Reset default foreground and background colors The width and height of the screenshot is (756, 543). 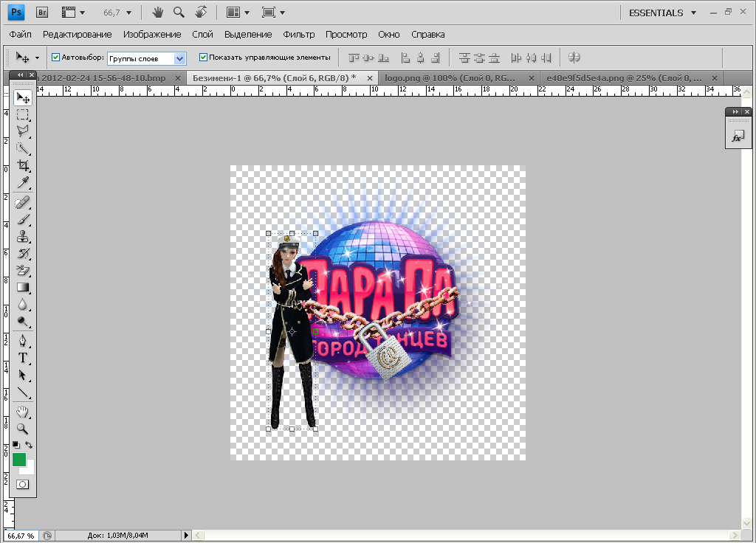pyautogui.click(x=16, y=445)
